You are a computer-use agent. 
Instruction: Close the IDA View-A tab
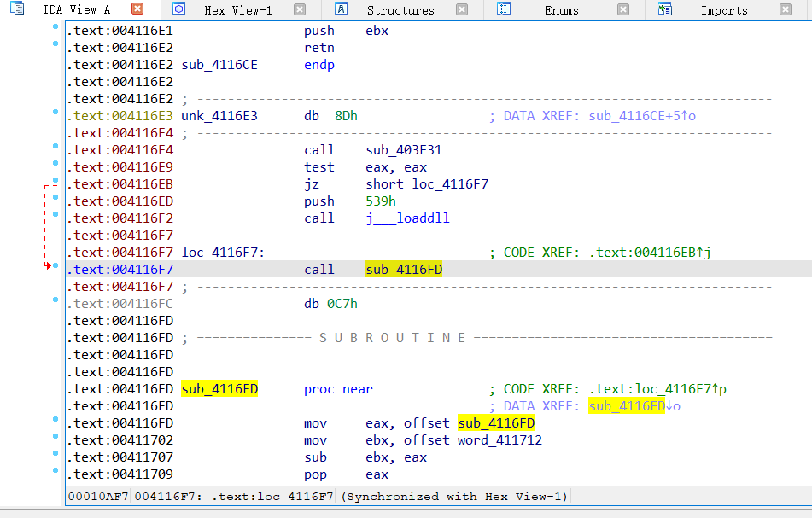click(137, 9)
